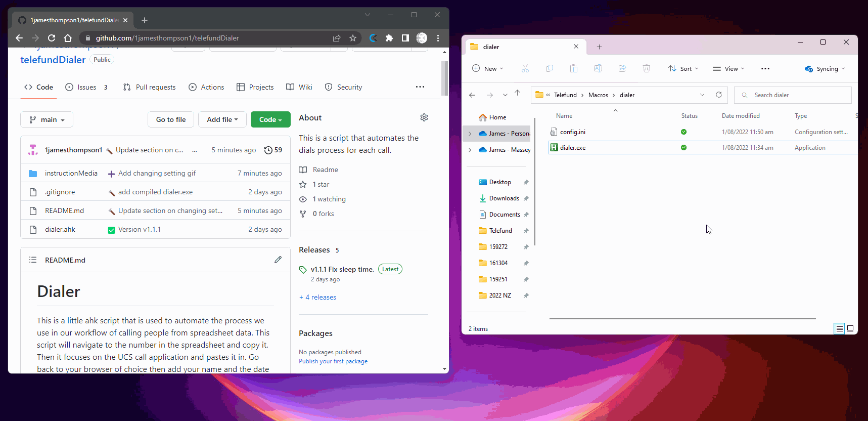The image size is (868, 421).
Task: Add a new File Explorer tab
Action: point(599,47)
